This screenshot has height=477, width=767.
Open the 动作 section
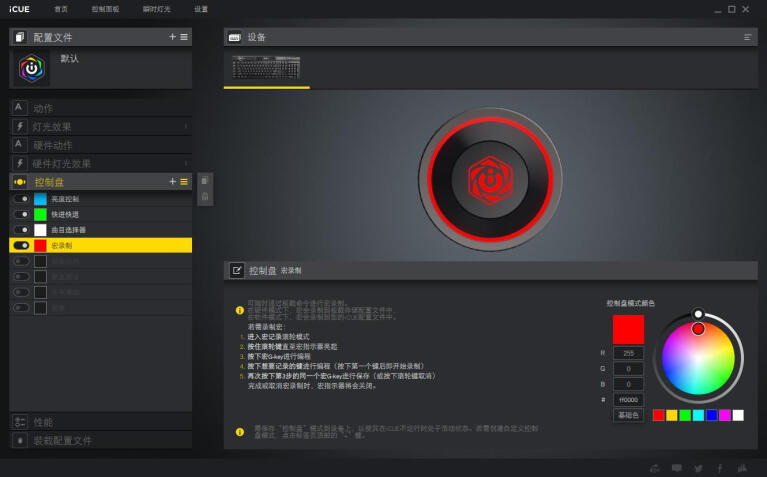pyautogui.click(x=100, y=108)
